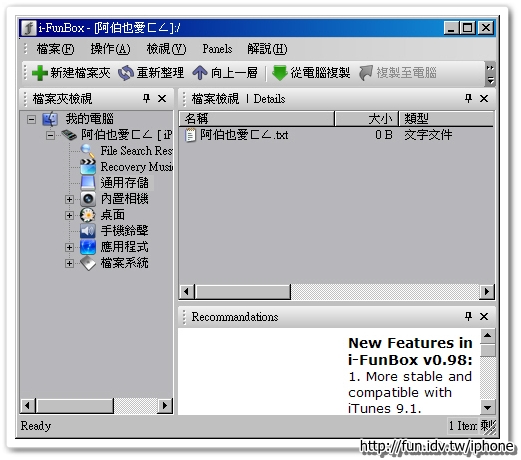This screenshot has width=521, height=460.
Task: Click the speaker icon for 手機鈴聲
Action: (88, 231)
